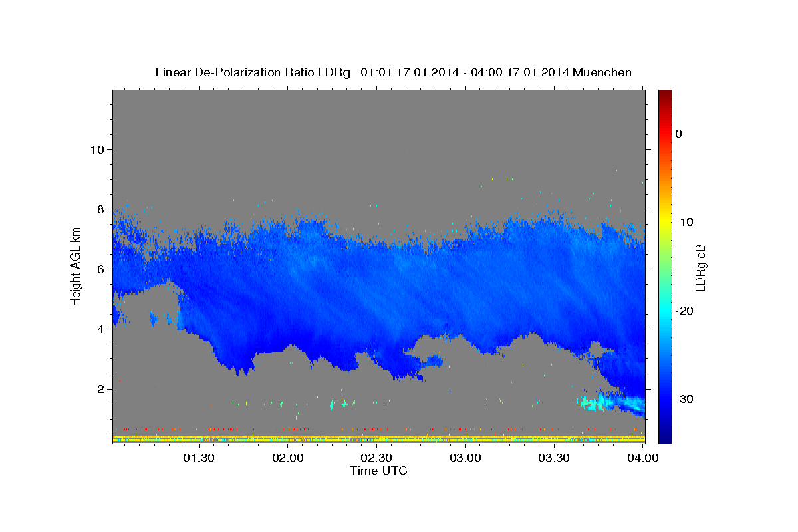
Task: Click the colorbar value '-30'
Action: (x=684, y=399)
